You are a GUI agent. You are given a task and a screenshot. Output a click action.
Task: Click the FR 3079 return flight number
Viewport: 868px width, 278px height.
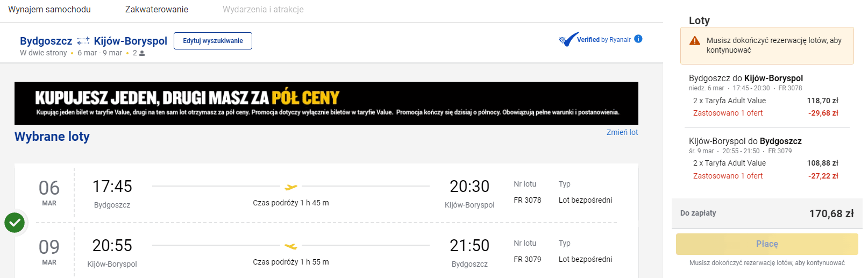[x=527, y=259]
